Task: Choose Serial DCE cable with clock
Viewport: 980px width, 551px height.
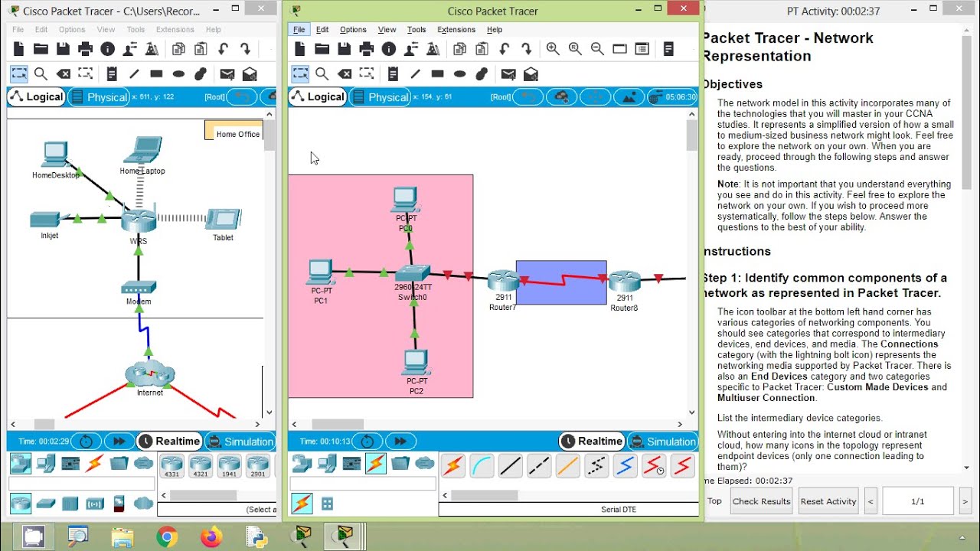Action: point(654,465)
